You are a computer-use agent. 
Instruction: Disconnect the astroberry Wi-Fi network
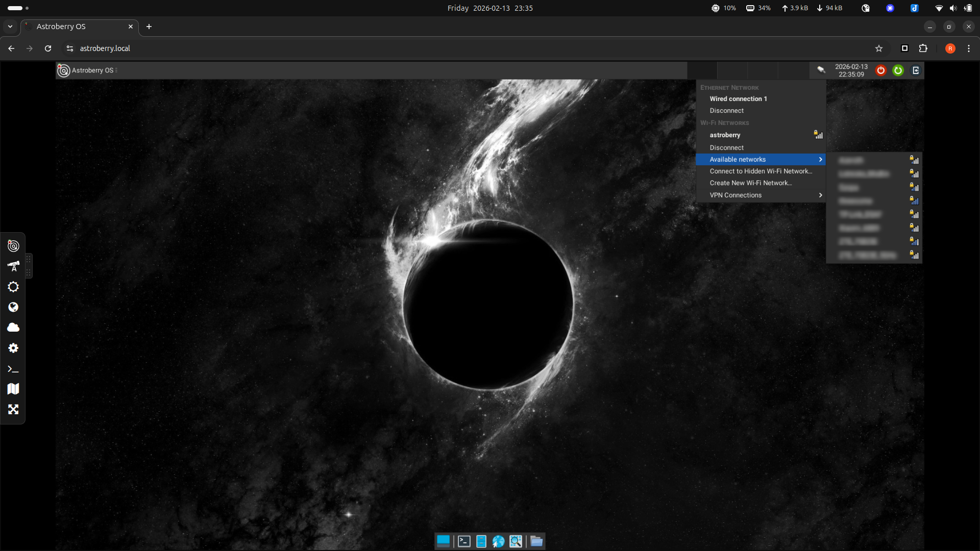pyautogui.click(x=726, y=148)
